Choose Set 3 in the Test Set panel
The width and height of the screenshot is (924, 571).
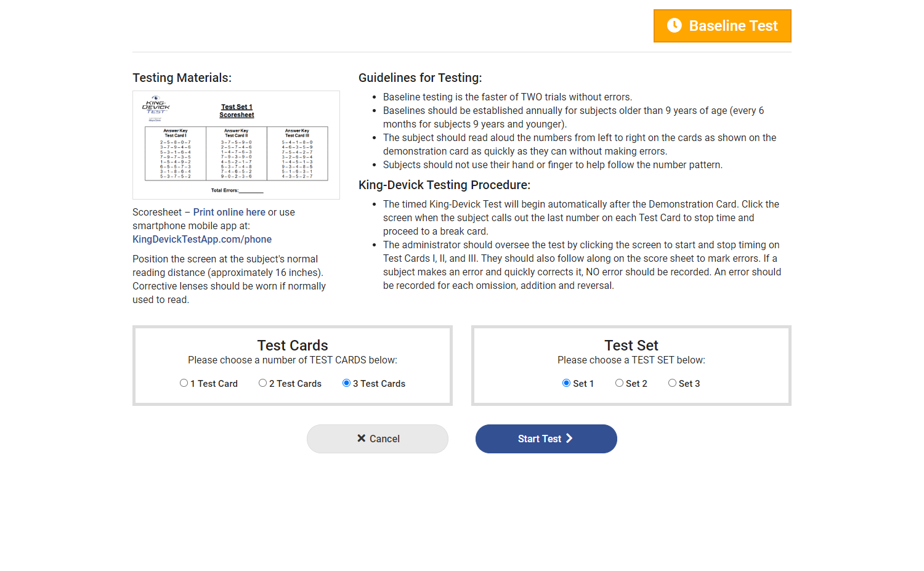tap(672, 383)
